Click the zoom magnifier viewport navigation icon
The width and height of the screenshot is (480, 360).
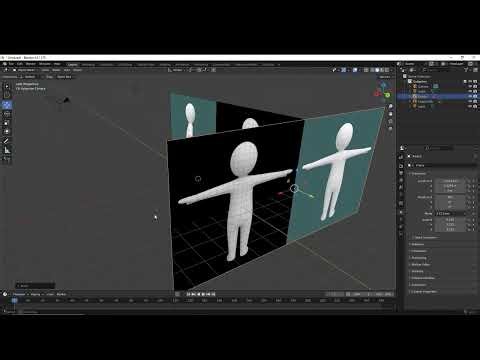tap(390, 106)
